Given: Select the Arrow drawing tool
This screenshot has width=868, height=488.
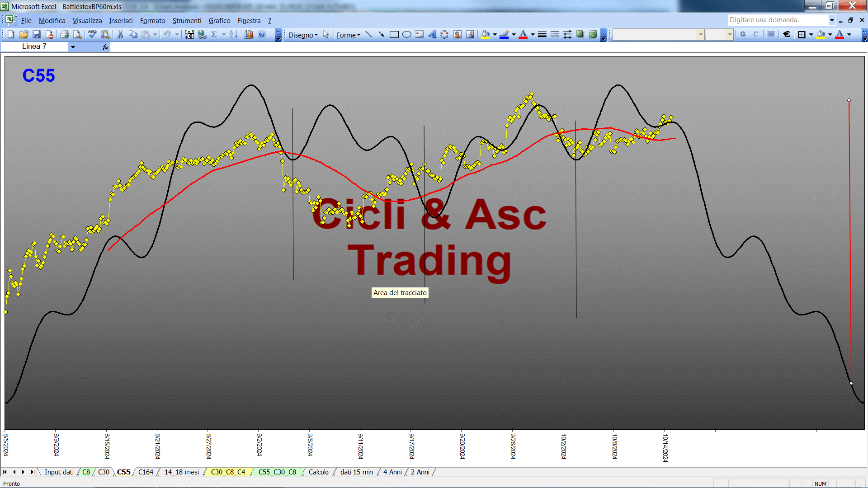Looking at the screenshot, I should (x=381, y=34).
